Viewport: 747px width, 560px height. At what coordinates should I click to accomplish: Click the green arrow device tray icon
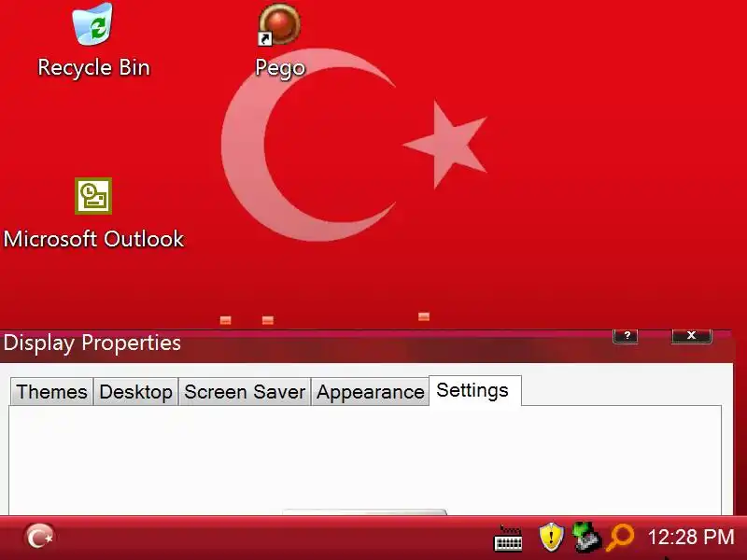pos(587,538)
